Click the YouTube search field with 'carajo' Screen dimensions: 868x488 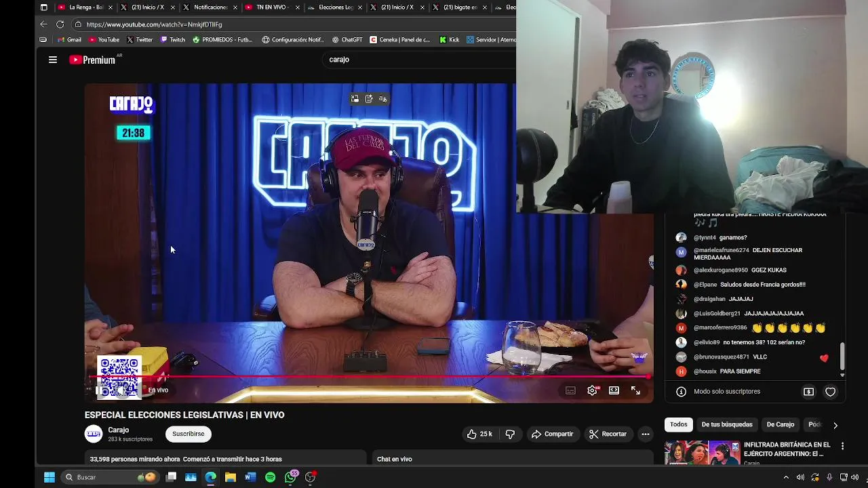pos(420,60)
